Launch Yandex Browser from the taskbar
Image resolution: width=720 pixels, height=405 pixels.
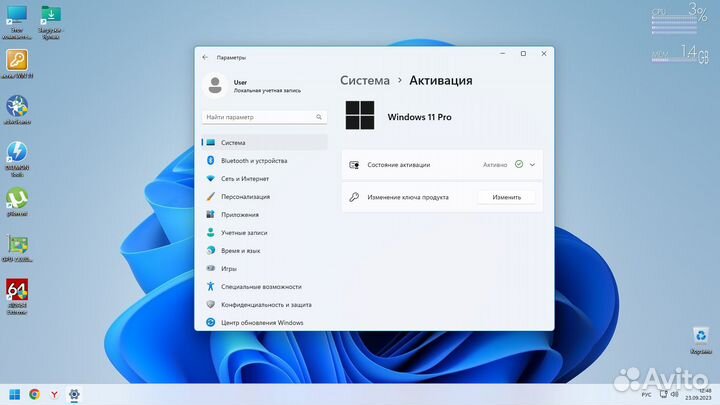coord(54,394)
